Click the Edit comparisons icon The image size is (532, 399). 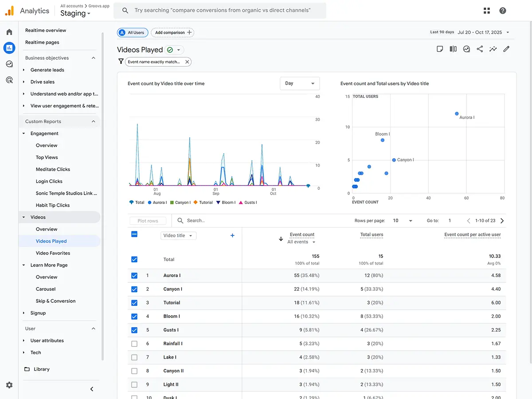point(453,49)
